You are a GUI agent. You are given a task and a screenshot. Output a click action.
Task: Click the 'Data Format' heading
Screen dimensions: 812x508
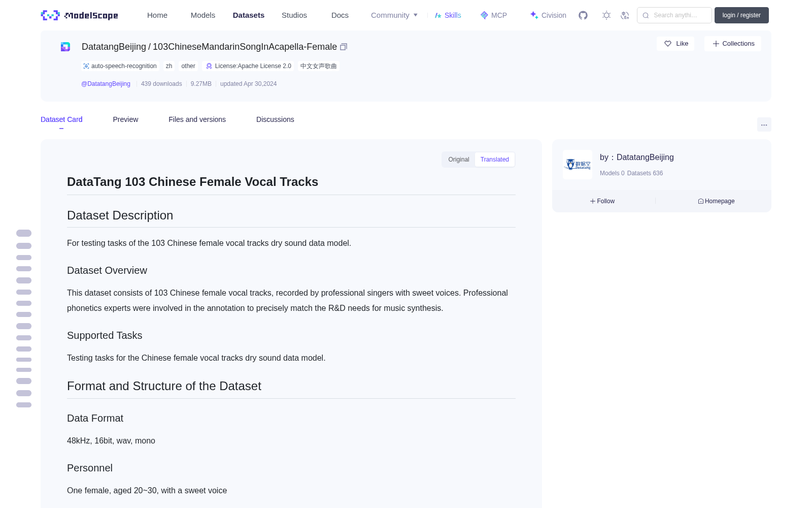pyautogui.click(x=95, y=419)
